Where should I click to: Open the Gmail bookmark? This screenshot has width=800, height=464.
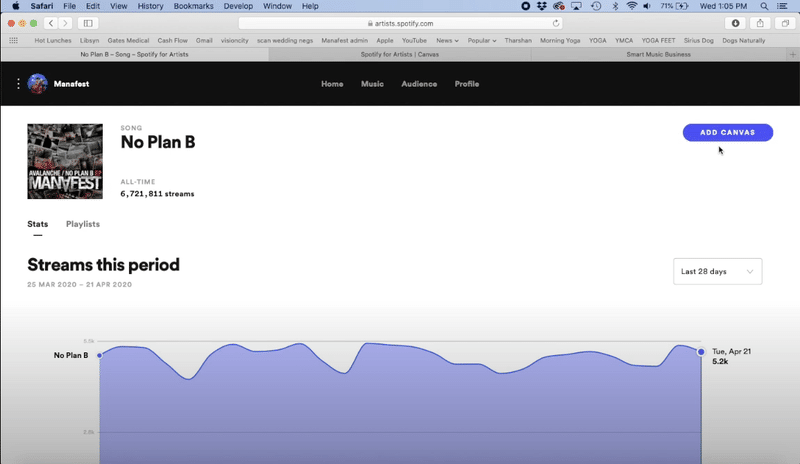204,40
